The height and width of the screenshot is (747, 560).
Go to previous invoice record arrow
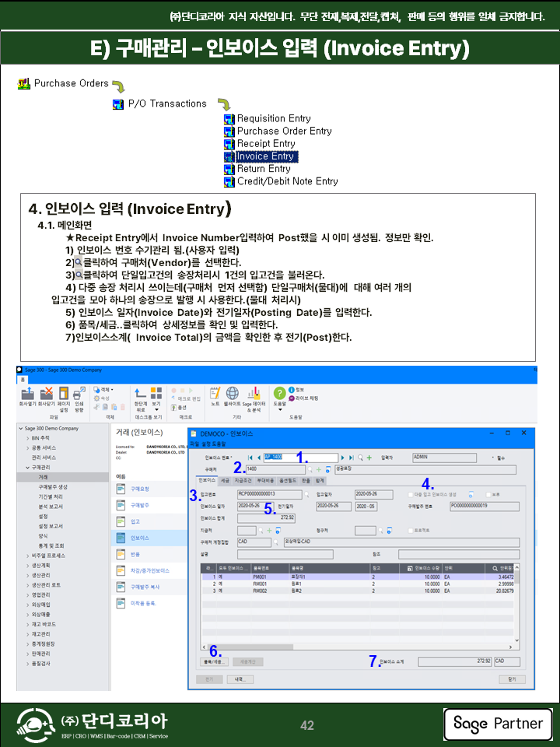pyautogui.click(x=258, y=458)
